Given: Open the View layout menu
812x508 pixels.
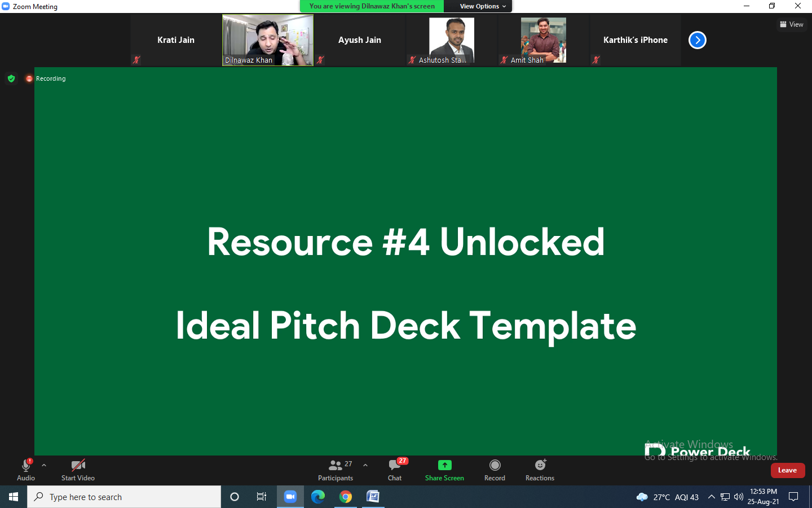Looking at the screenshot, I should [x=792, y=24].
